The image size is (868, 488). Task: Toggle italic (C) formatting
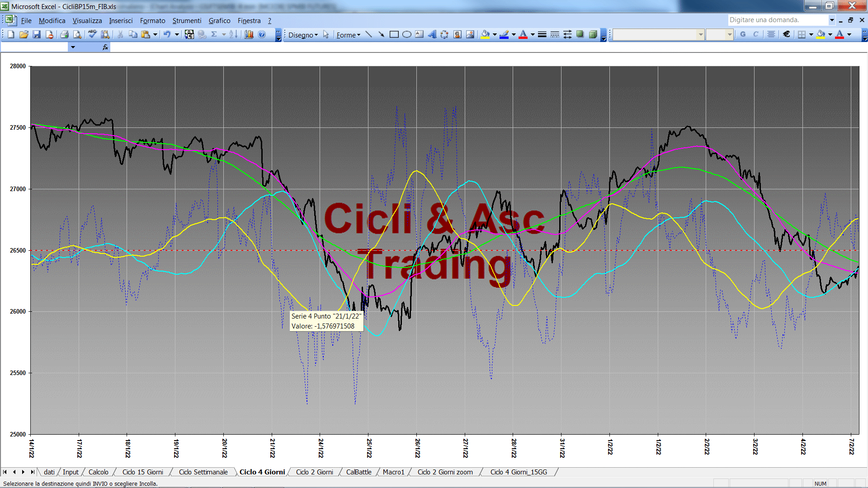(x=755, y=34)
